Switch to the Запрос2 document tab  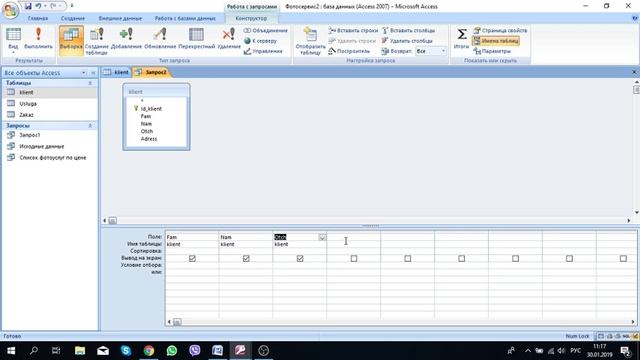151,72
